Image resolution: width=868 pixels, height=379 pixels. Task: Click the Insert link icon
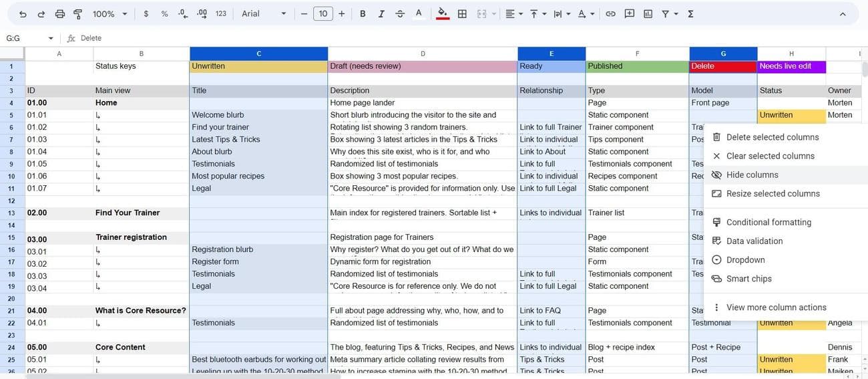[x=610, y=14]
